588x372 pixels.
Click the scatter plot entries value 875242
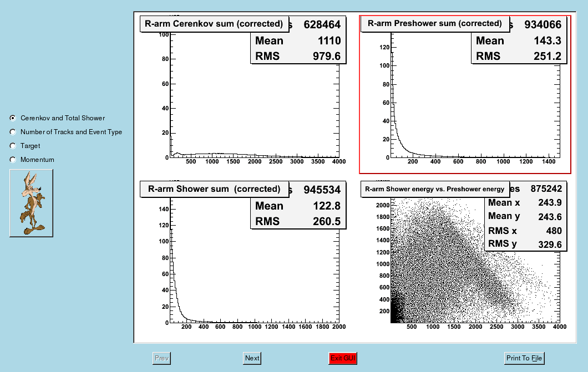click(546, 189)
